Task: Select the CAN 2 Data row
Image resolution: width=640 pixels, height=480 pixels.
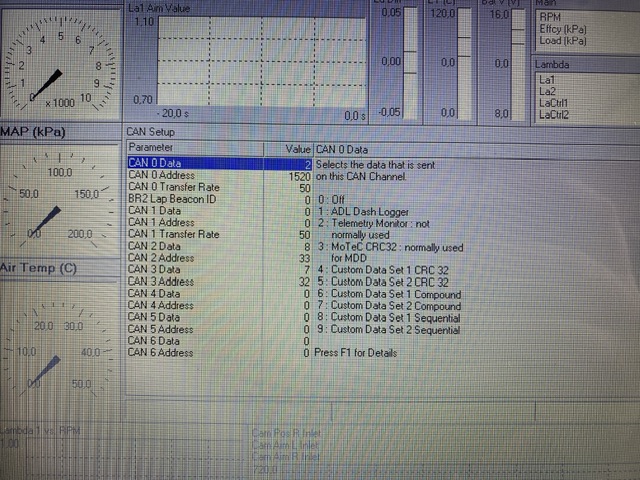Action: pyautogui.click(x=220, y=247)
